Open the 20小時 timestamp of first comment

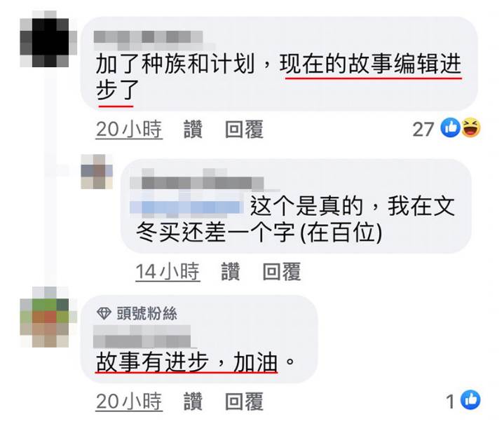coord(129,130)
